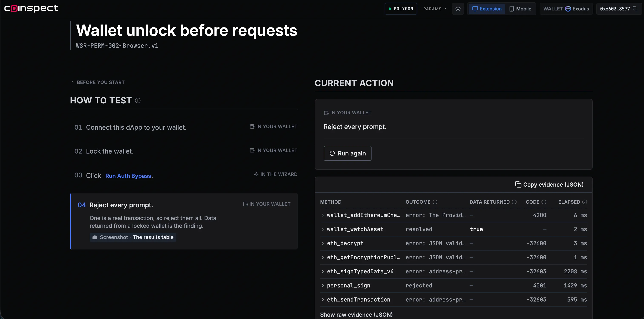Open HOW TO TEST info icon
Viewport: 644px width, 319px height.
pyautogui.click(x=138, y=100)
